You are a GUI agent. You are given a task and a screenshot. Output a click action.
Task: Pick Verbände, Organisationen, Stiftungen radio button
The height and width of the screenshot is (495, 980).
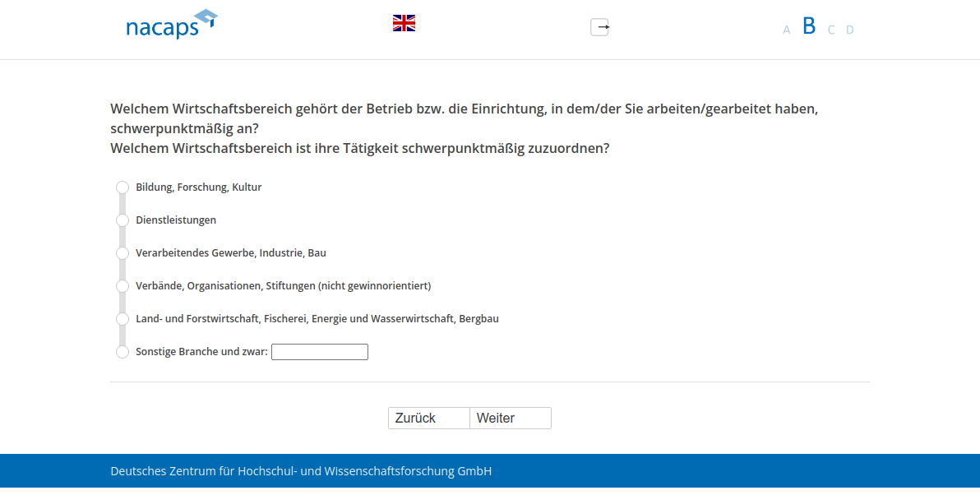coord(122,286)
